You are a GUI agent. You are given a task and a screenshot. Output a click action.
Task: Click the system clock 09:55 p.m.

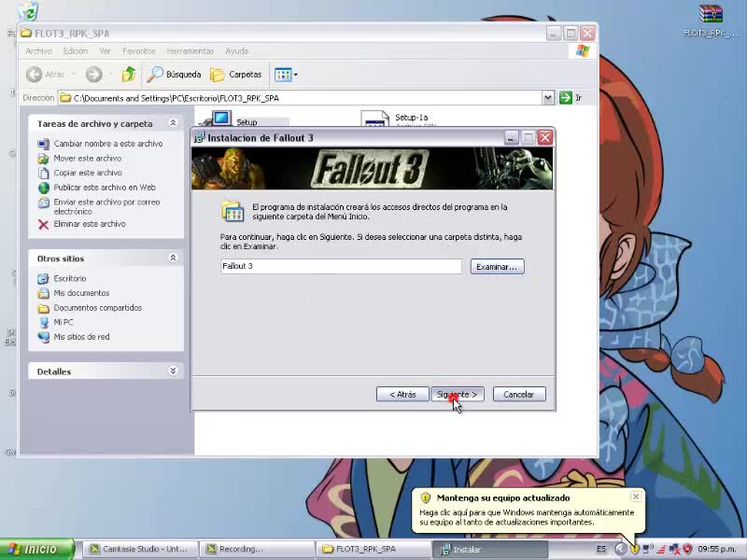[717, 549]
